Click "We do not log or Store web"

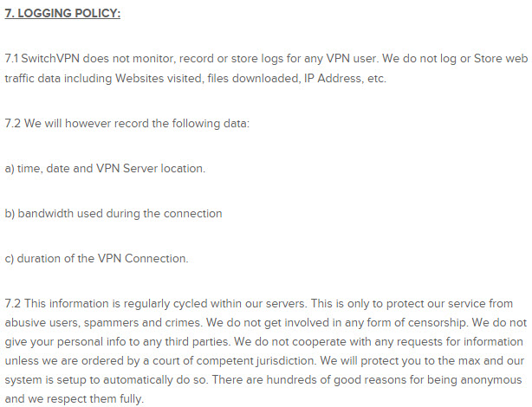[455, 58]
